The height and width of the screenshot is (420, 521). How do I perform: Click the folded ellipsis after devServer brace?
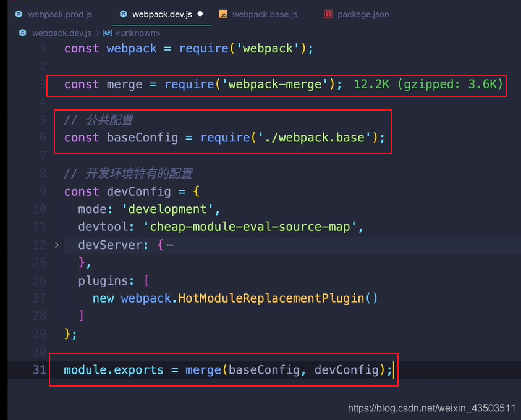(x=170, y=245)
